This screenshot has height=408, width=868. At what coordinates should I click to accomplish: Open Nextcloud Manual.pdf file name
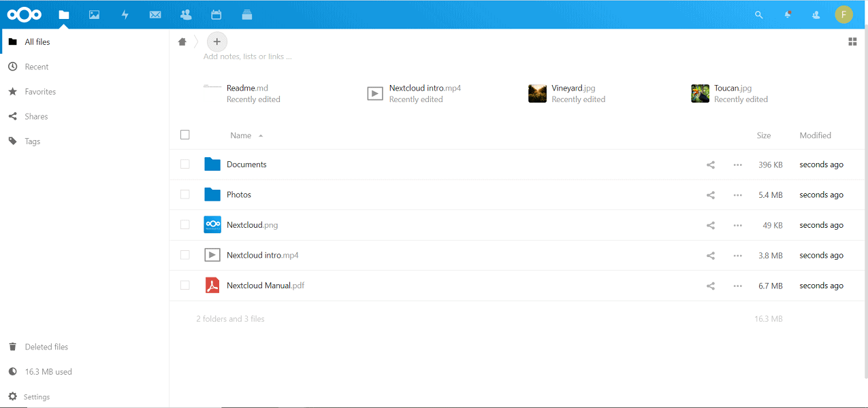pyautogui.click(x=266, y=286)
